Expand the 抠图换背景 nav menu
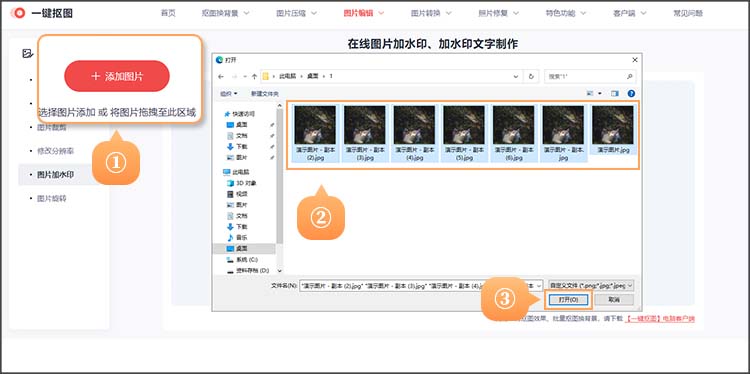This screenshot has height=374, width=750. click(x=225, y=13)
